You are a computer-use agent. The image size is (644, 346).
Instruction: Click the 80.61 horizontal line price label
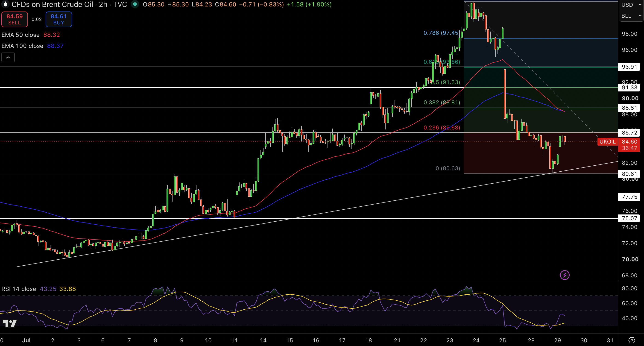[629, 174]
